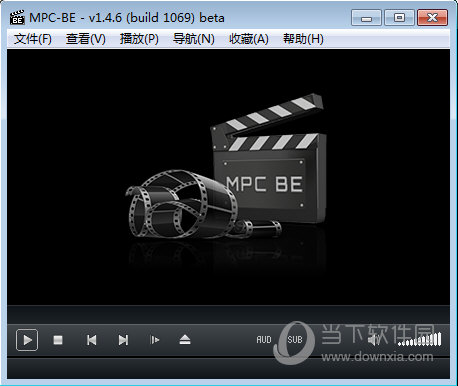Screen dimensions: 458x386
Task: Click the status bar at the bottom
Action: point(228,369)
